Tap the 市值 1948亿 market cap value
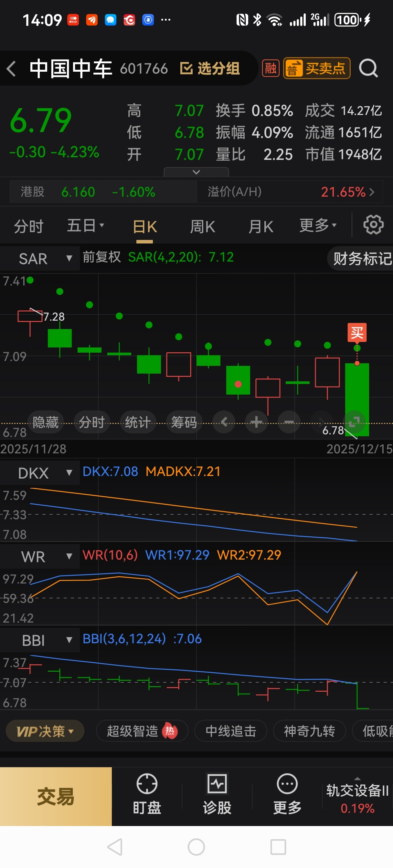Viewport: 393px width, 868px height. (x=344, y=154)
